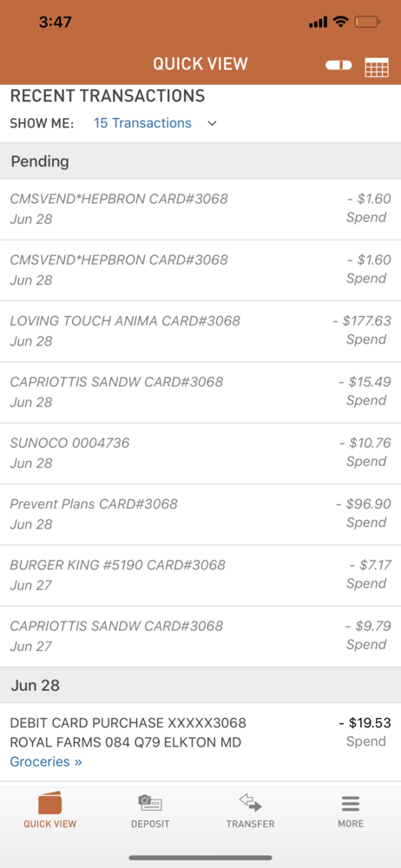Open the SUNOCO 0004736 transaction
The height and width of the screenshot is (868, 401).
[x=200, y=453]
